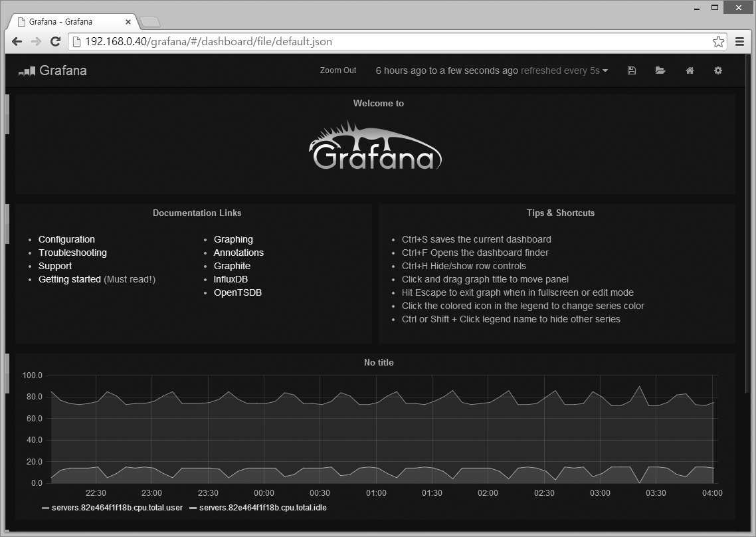Click the Zoom Out menu item
This screenshot has width=756, height=537.
pyautogui.click(x=338, y=70)
